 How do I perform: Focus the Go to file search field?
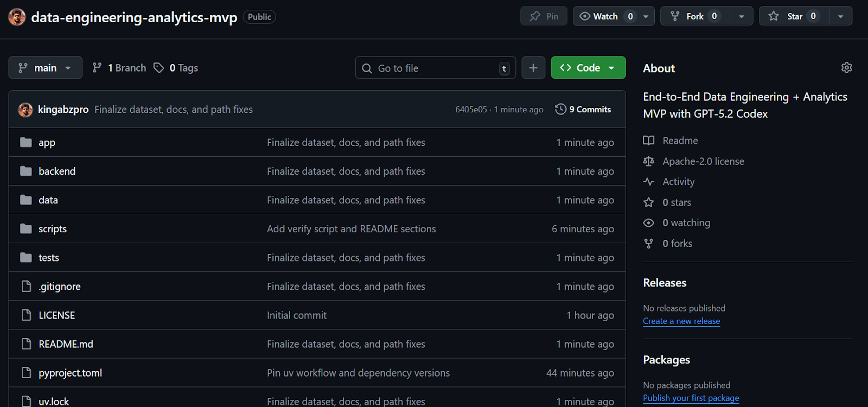(x=436, y=68)
